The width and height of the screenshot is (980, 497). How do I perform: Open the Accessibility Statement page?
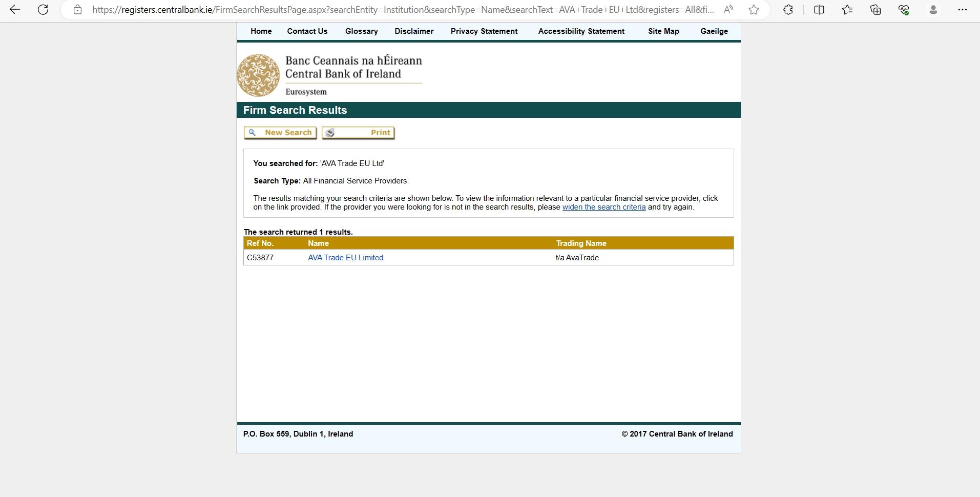(581, 31)
